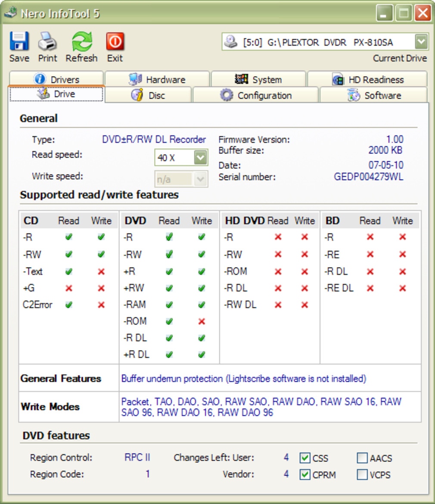Click CD C2Error read green check
435x504 pixels.
pos(69,305)
